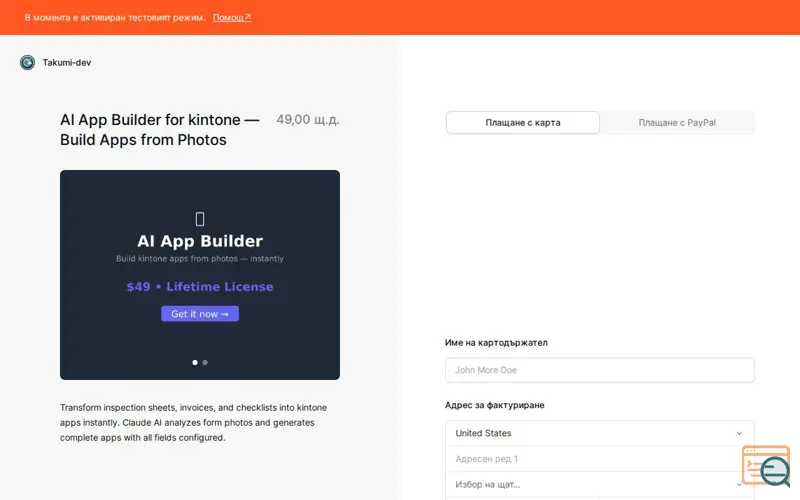Show the second slide with carousel dot
This screenshot has width=800, height=500.
coord(205,362)
